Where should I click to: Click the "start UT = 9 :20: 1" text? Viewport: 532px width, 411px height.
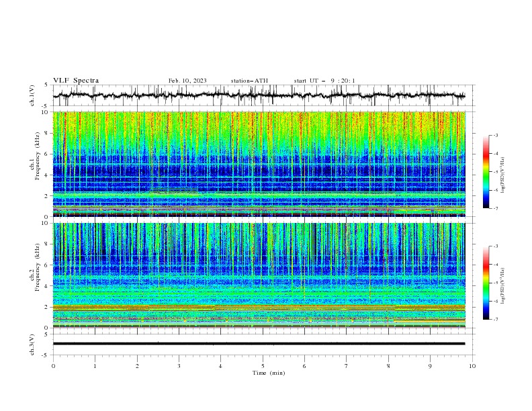click(324, 81)
